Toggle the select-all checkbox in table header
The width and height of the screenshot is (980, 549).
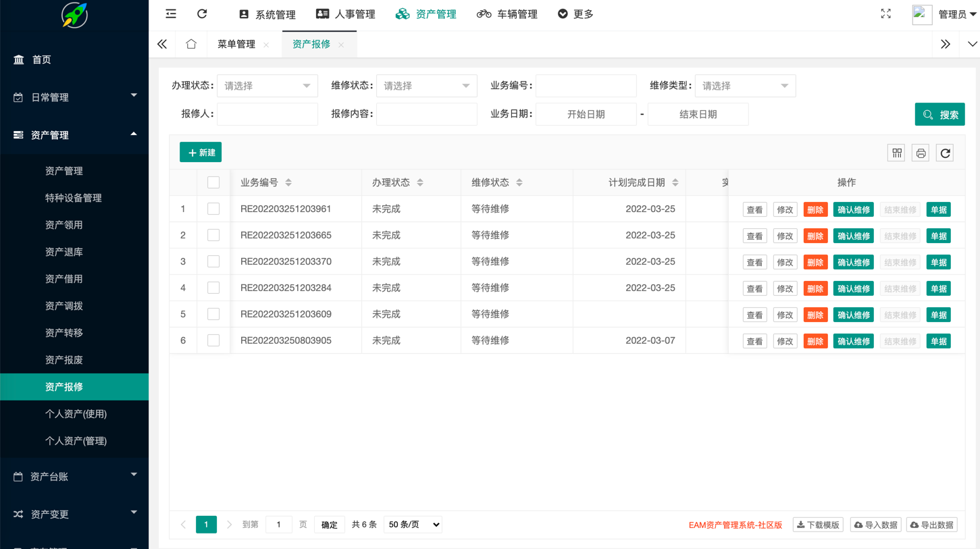[x=213, y=182]
